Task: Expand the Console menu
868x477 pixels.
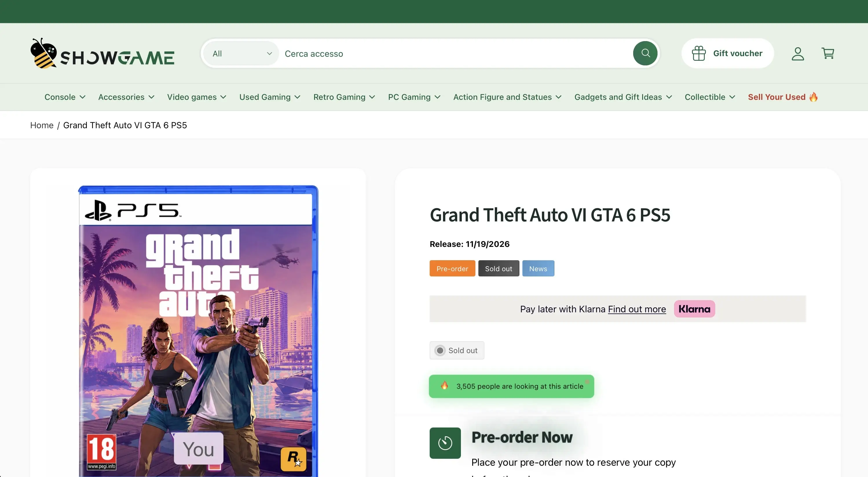Action: [x=65, y=97]
